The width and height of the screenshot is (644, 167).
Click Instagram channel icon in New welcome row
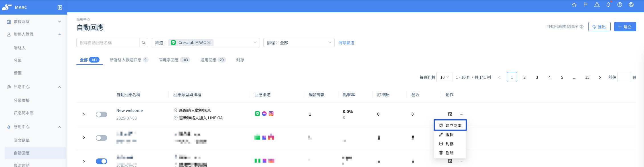(x=271, y=114)
